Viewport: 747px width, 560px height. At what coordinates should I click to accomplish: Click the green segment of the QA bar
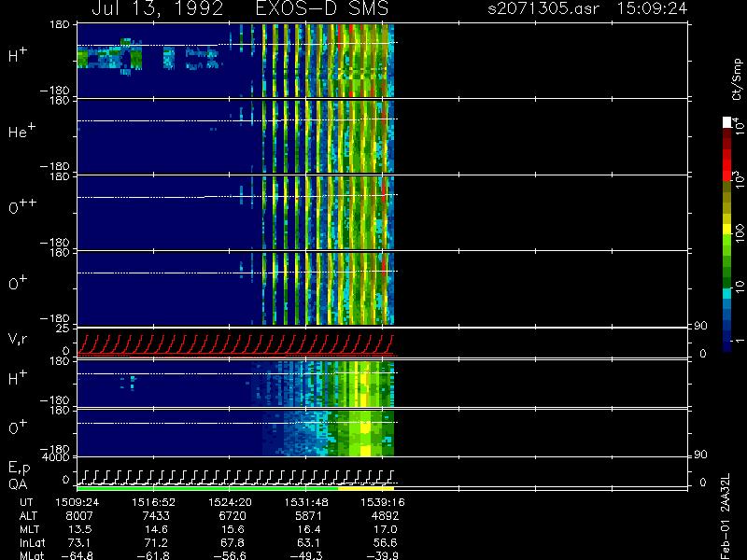pyautogui.click(x=207, y=488)
